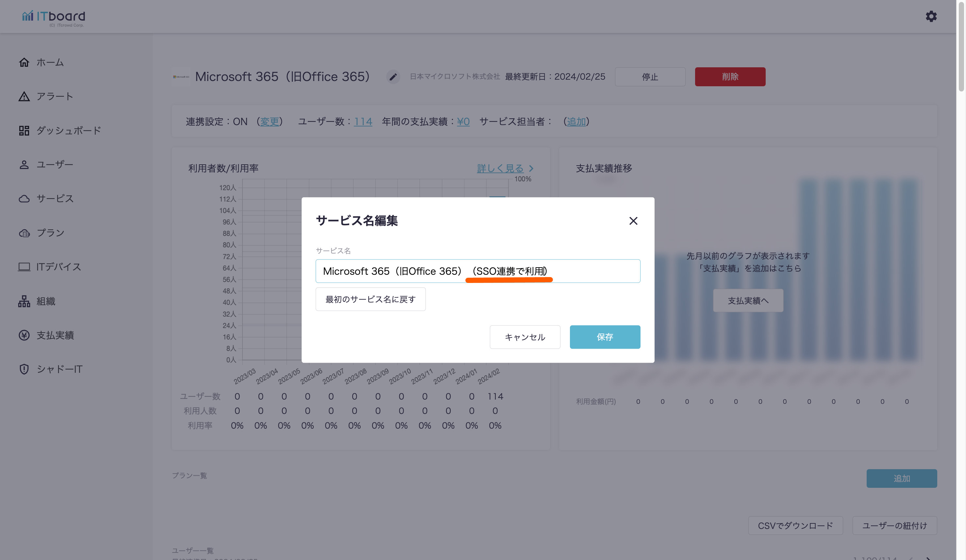
Task: Open settings gear icon in top right
Action: [931, 16]
